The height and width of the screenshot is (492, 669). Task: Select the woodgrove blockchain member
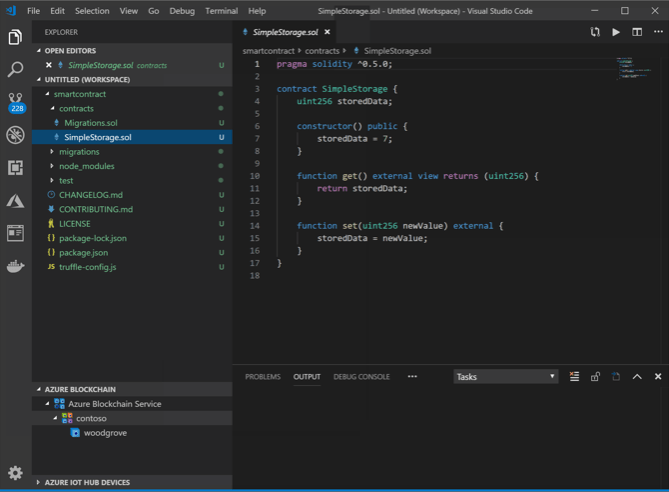(132, 433)
